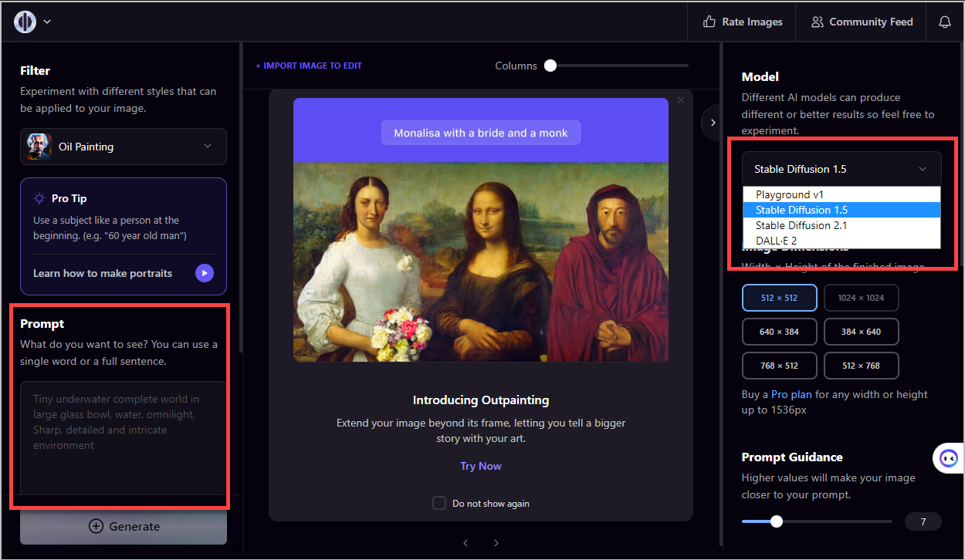Viewport: 965px width, 560px height.
Task: Click the Oil Painting filter thumbnail
Action: click(39, 147)
